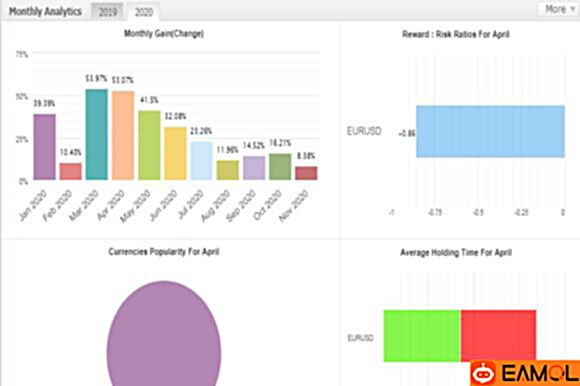Click the Jan 2020 purple bar

44,147
